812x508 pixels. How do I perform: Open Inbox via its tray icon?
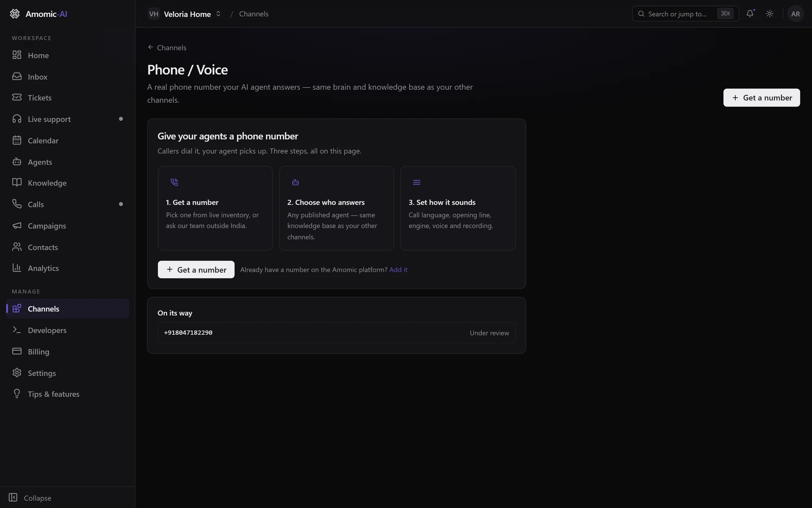[17, 76]
